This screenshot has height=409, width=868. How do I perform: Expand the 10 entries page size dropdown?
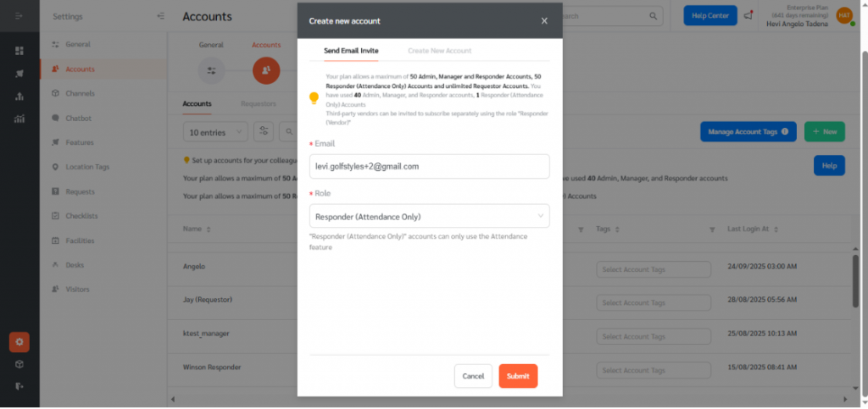pos(215,131)
